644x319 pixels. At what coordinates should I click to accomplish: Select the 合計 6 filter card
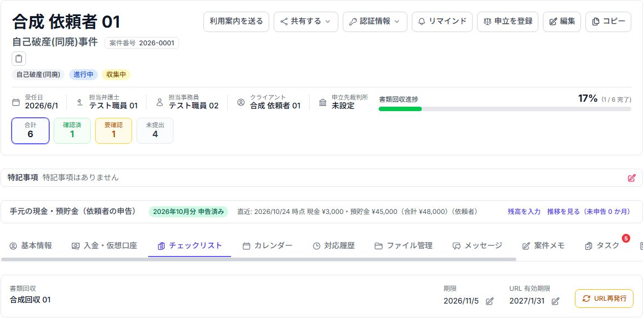click(30, 130)
